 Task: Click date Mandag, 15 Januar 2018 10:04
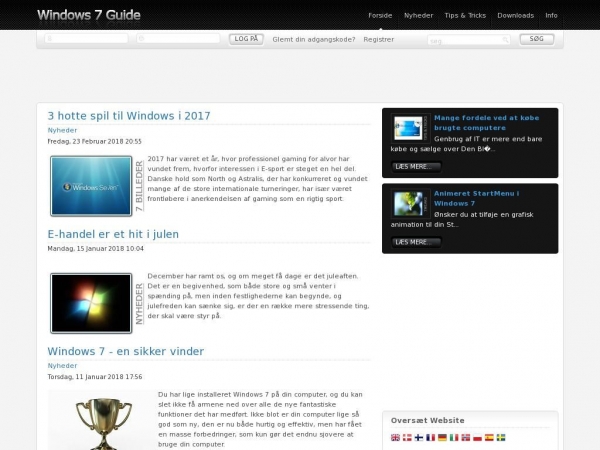point(96,248)
